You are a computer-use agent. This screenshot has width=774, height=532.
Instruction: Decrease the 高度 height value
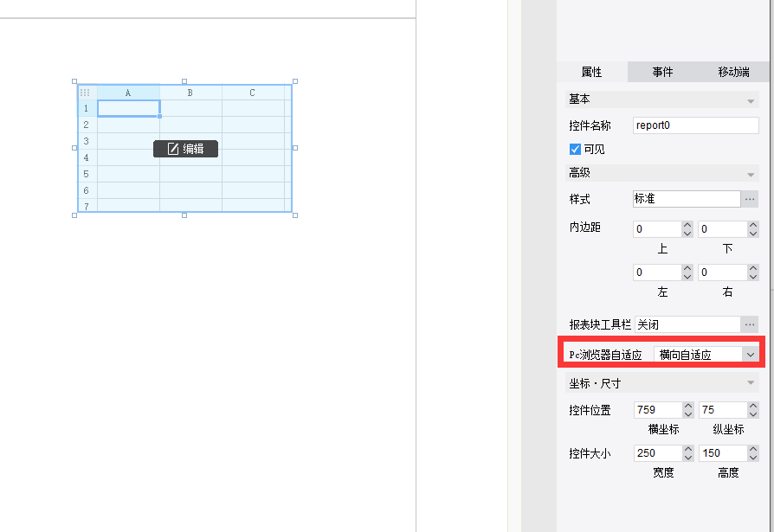click(752, 458)
